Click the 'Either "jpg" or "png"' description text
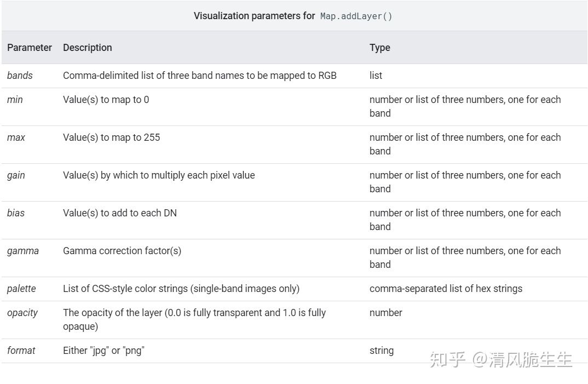The width and height of the screenshot is (588, 384). [x=103, y=351]
